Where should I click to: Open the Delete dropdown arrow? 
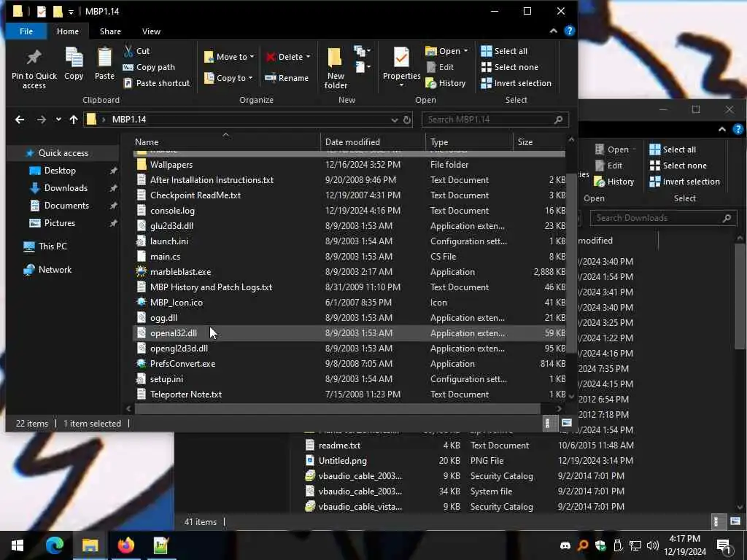309,57
